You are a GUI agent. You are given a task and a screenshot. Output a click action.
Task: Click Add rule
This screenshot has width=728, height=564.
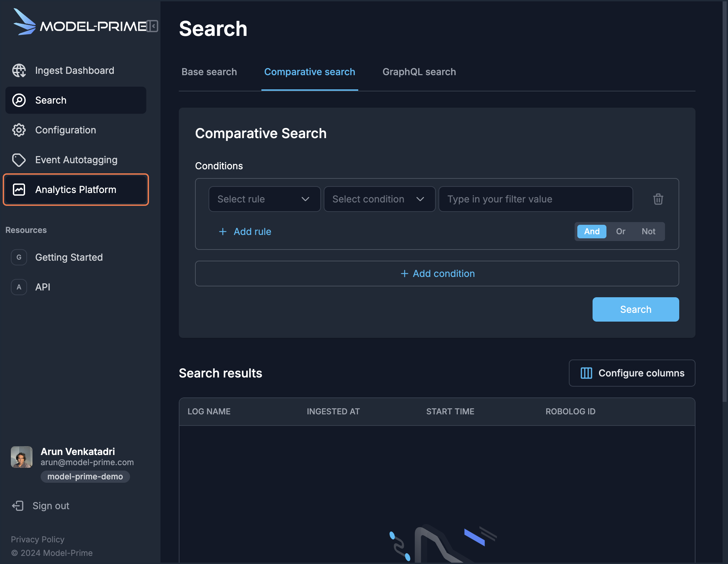[x=245, y=232]
